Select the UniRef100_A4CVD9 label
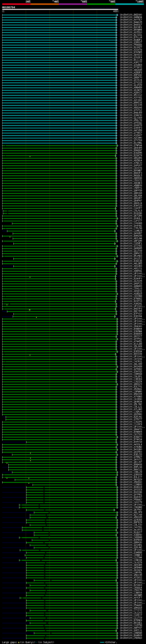The width and height of the screenshot is (146, 644). pos(131,130)
